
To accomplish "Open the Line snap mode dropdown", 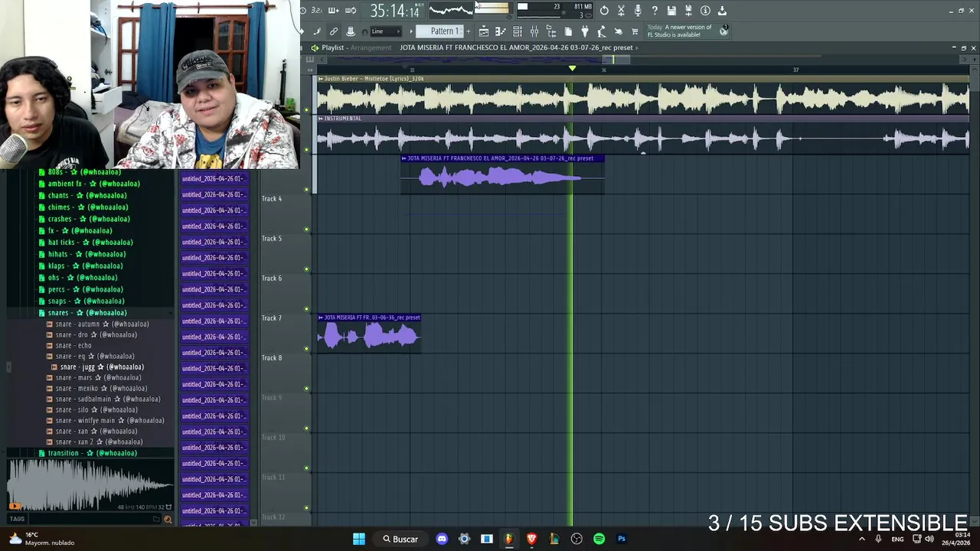I will 386,31.
